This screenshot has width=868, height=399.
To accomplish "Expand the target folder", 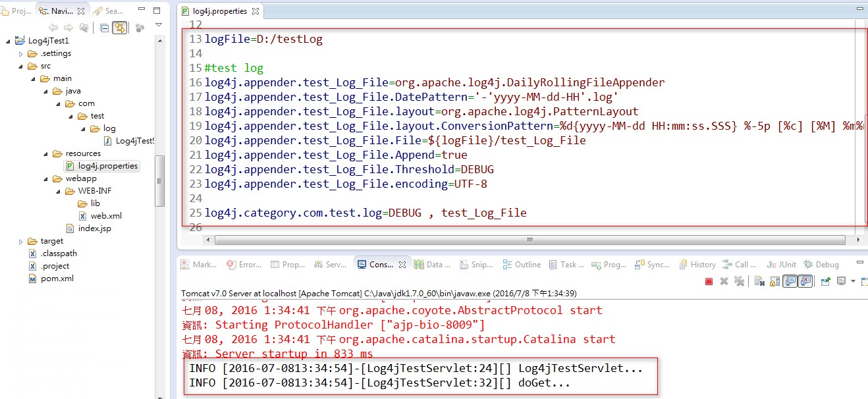I will (20, 241).
